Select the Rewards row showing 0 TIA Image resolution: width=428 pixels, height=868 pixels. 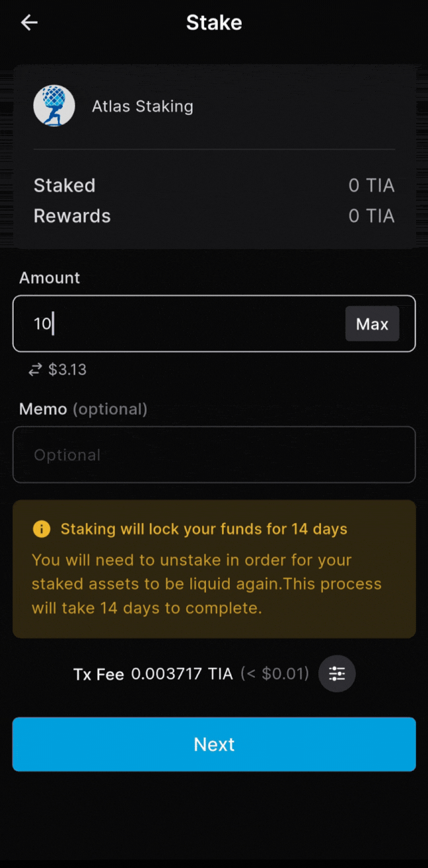click(x=214, y=216)
